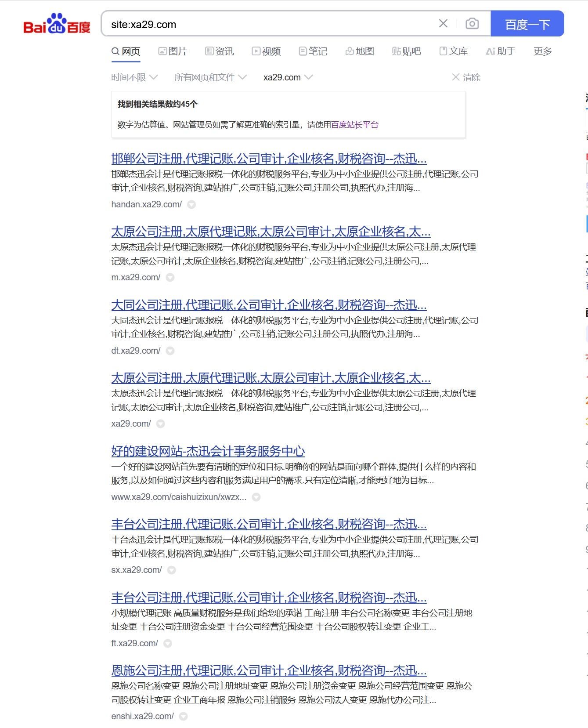Open the AI 助手 tab
Screen dimensions: 588x728
501,51
